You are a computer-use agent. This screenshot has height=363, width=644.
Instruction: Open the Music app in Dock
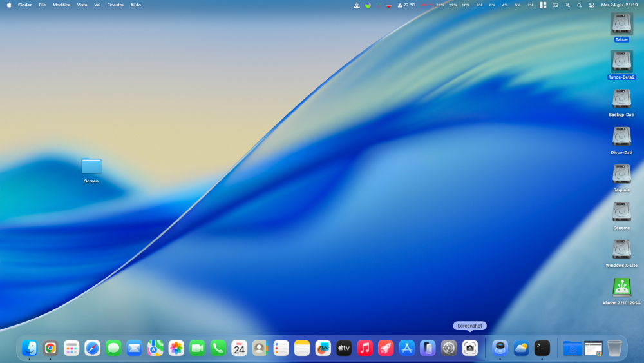coord(365,348)
